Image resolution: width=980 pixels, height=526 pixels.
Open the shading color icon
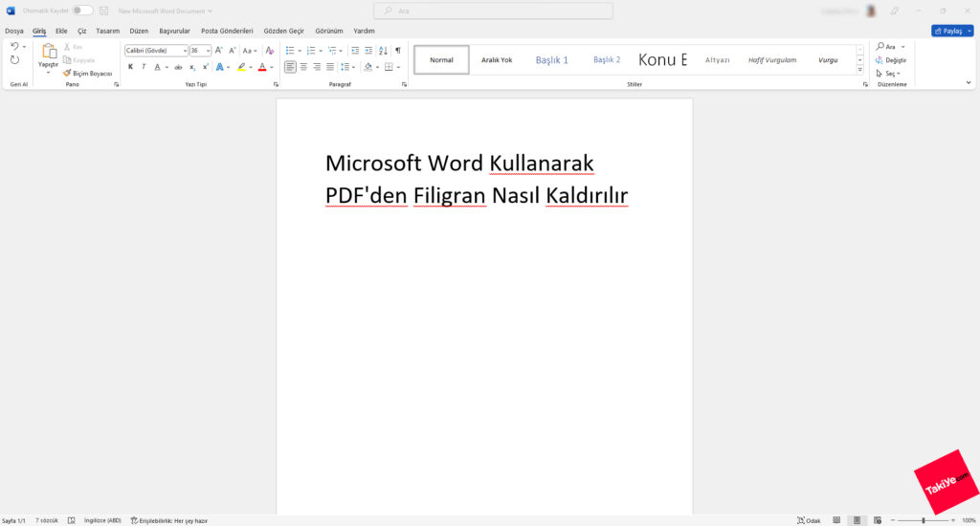click(368, 67)
